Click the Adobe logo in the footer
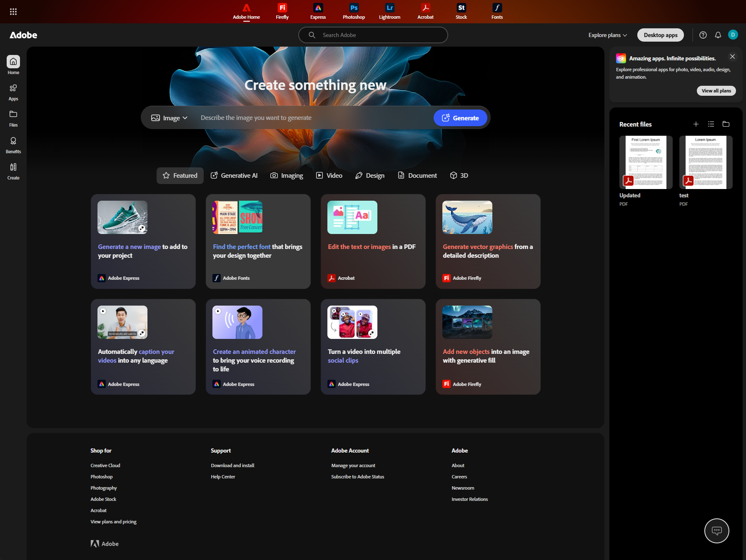This screenshot has width=746, height=560. tap(105, 544)
